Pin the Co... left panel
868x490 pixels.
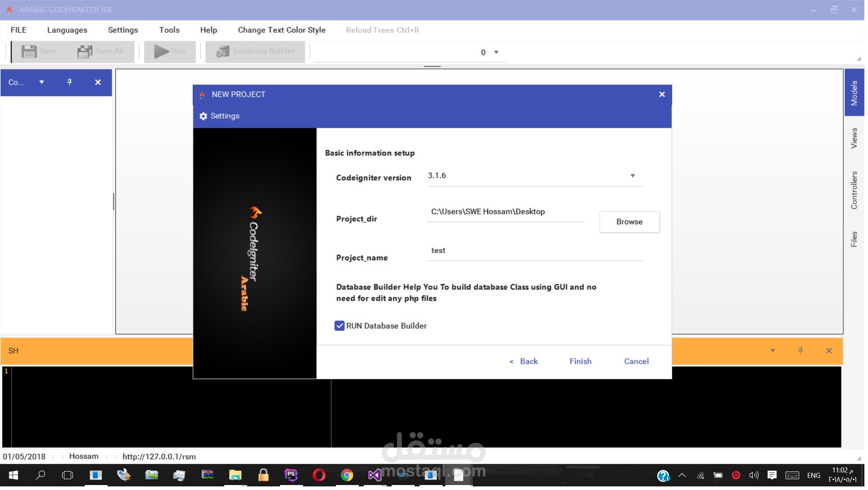pos(69,82)
